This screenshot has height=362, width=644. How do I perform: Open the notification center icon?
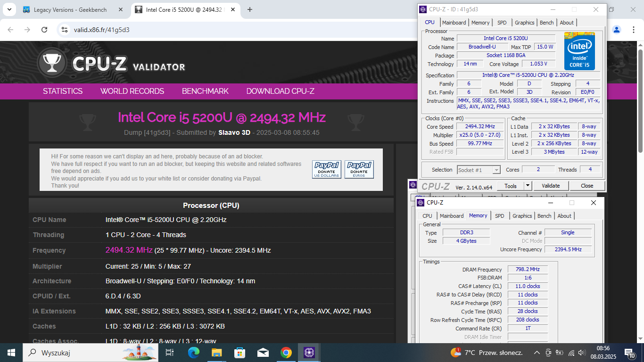pyautogui.click(x=630, y=353)
